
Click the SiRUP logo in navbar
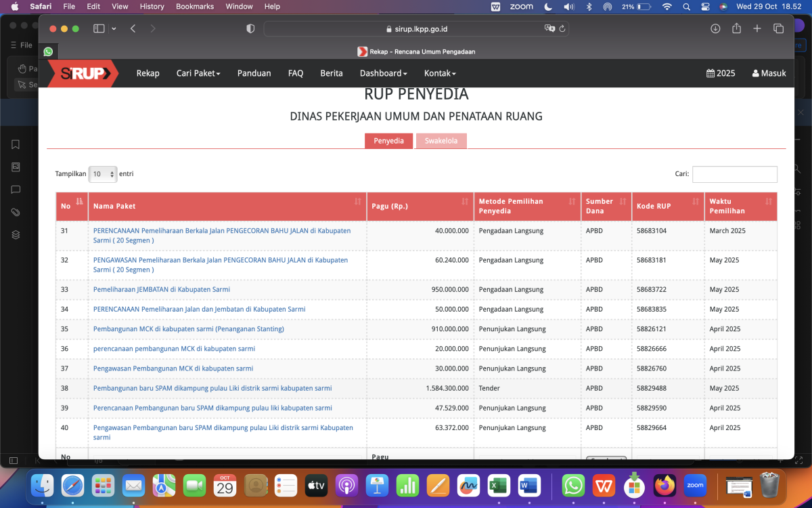83,73
